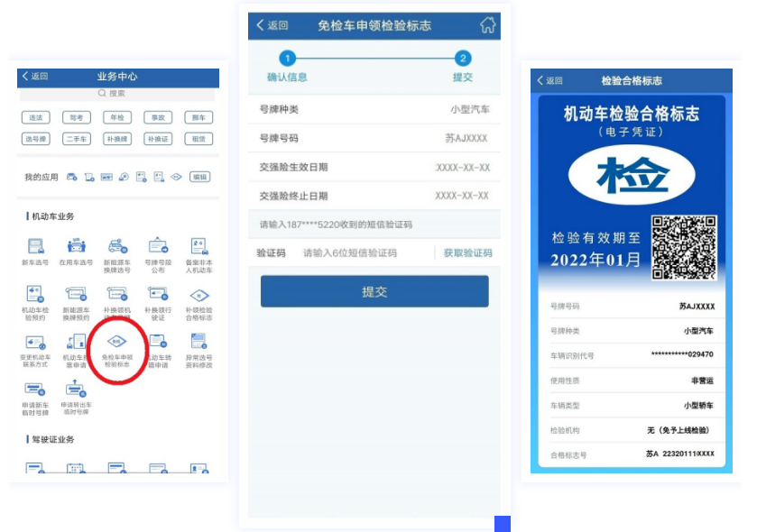Tap the search magnifier in 业务中心
The height and width of the screenshot is (532, 757).
(102, 93)
